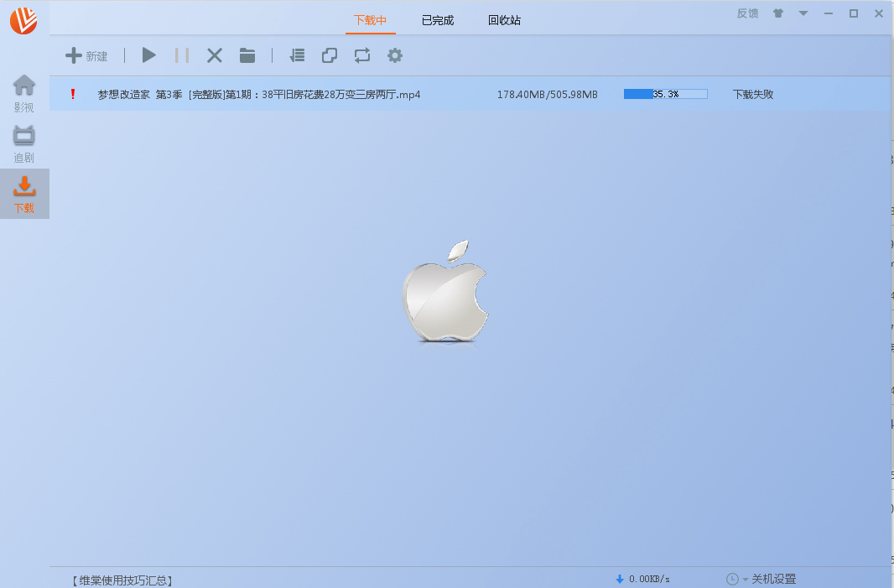
Task: Start the download with the play icon
Action: click(148, 55)
